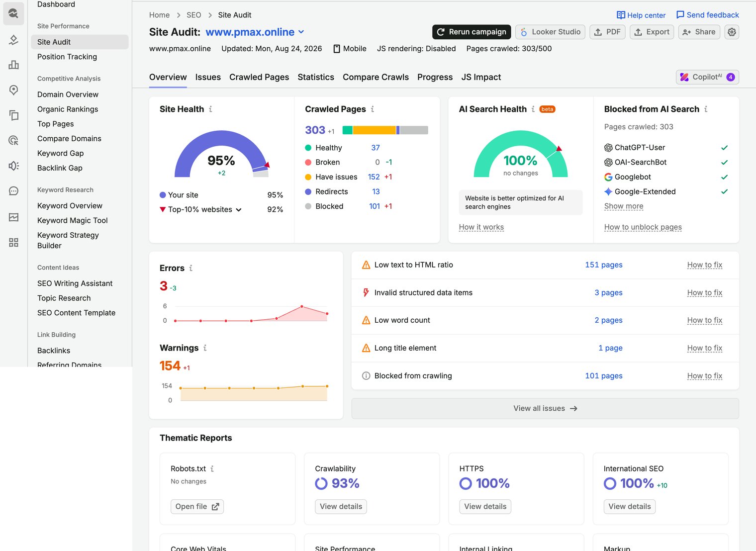Click the Have issues count 152
Viewport: 756px width, 551px height.
(x=374, y=177)
